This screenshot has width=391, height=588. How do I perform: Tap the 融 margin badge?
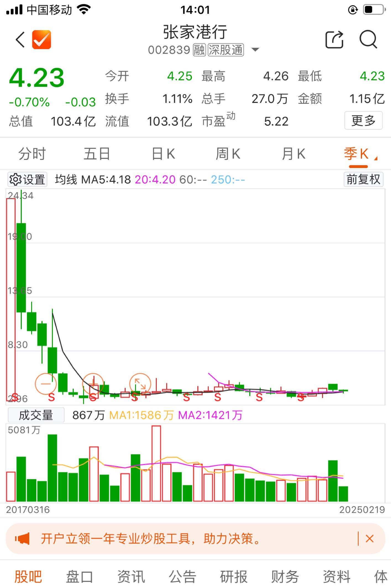[x=199, y=50]
